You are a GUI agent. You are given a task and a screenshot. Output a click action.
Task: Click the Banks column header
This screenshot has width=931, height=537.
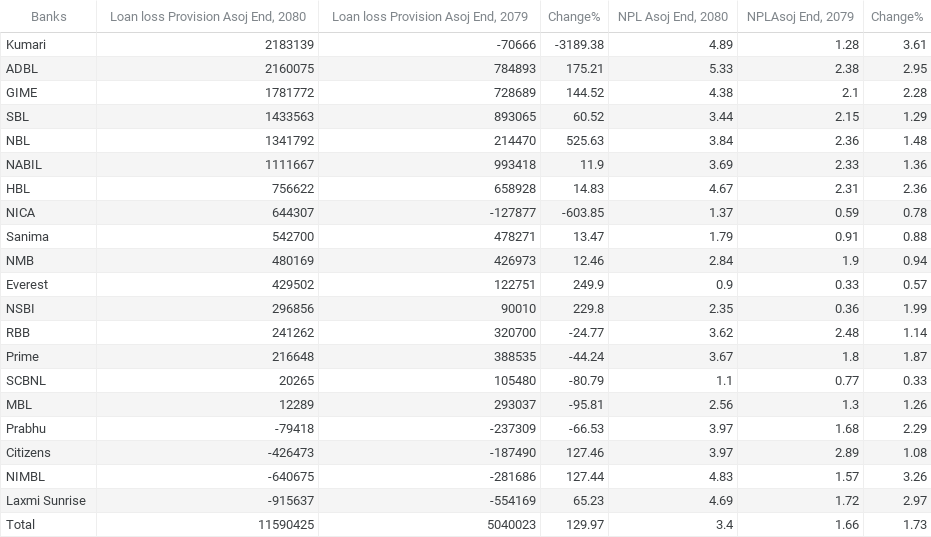click(x=48, y=16)
